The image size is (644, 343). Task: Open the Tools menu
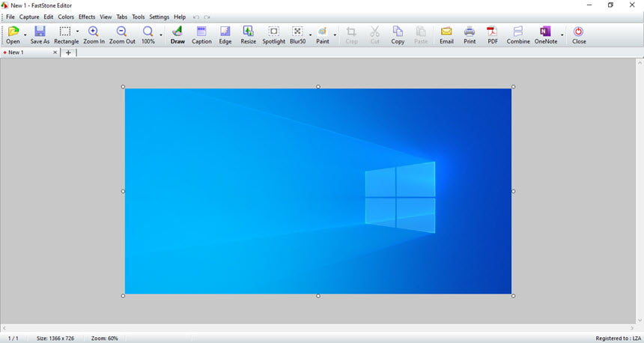tap(138, 16)
